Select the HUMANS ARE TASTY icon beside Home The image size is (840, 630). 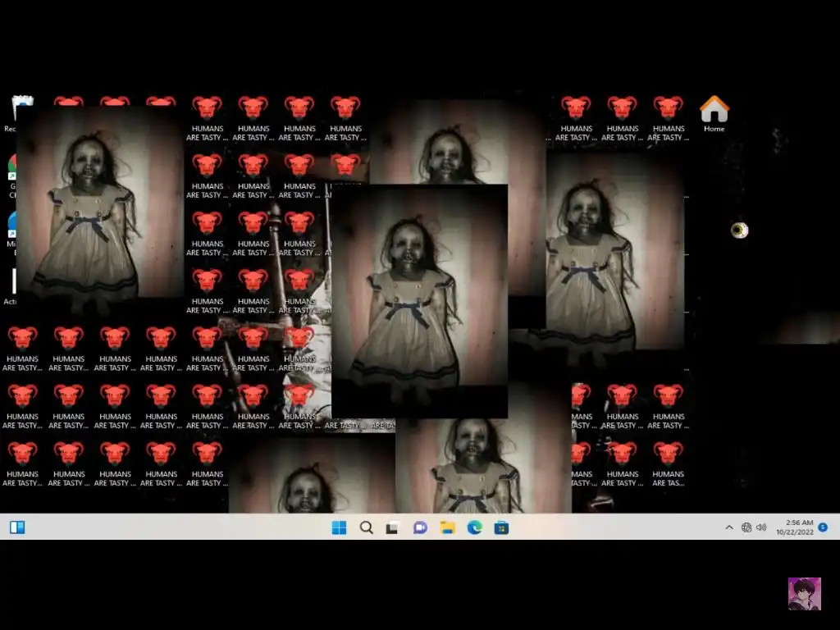668,118
